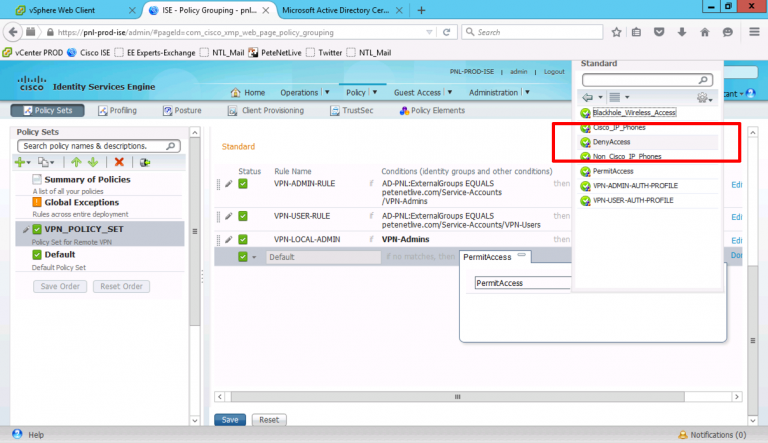
Task: Expand the Policy menu arrow
Action: 375,92
